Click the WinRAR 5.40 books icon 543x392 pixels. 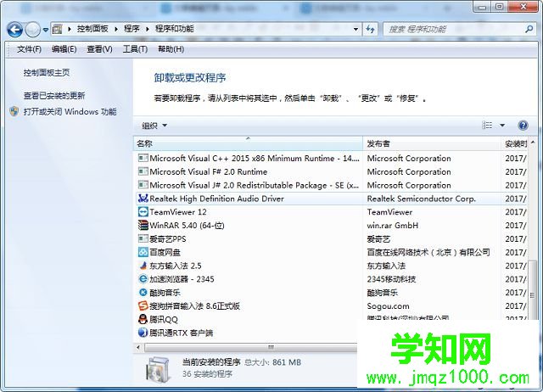pos(143,226)
